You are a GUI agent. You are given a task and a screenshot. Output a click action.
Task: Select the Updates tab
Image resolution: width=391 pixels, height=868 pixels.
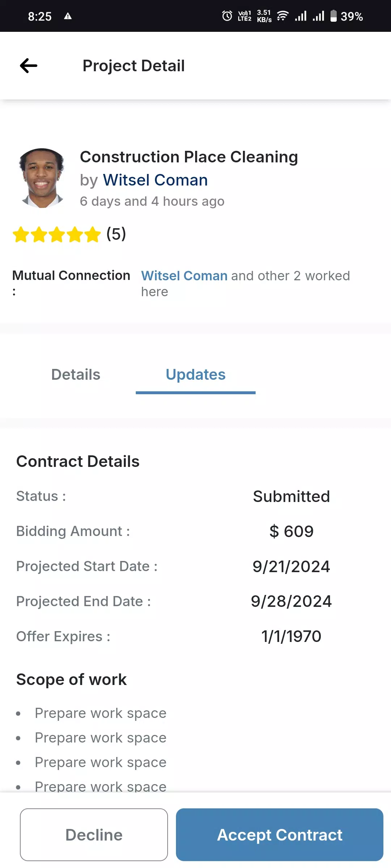195,375
